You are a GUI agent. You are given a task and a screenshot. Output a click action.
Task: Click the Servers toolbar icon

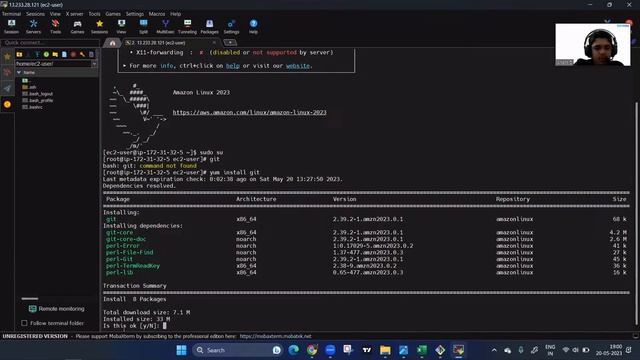coord(33,27)
